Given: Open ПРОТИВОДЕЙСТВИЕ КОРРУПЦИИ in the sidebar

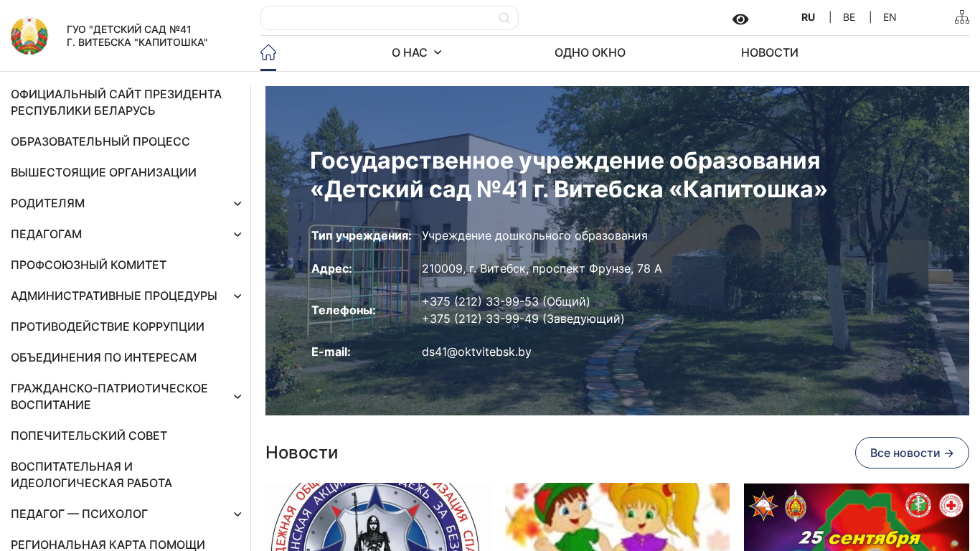Looking at the screenshot, I should pyautogui.click(x=108, y=326).
